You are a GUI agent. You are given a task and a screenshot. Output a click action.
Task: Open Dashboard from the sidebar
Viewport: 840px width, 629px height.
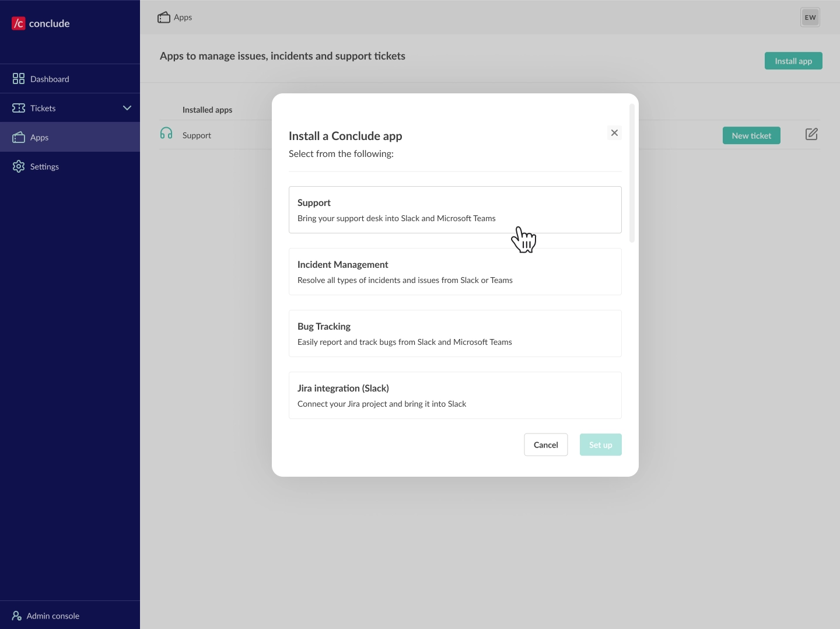point(50,79)
